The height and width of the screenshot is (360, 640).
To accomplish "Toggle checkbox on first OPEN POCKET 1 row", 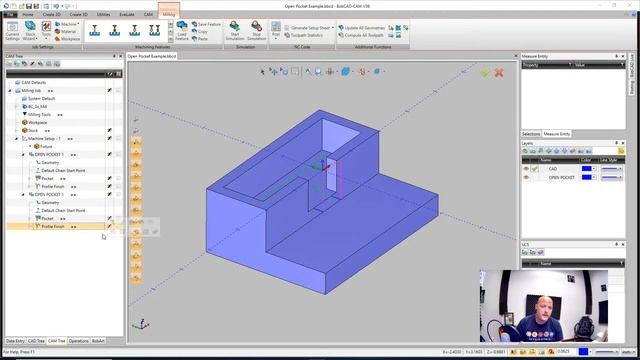I will pyautogui.click(x=118, y=154).
